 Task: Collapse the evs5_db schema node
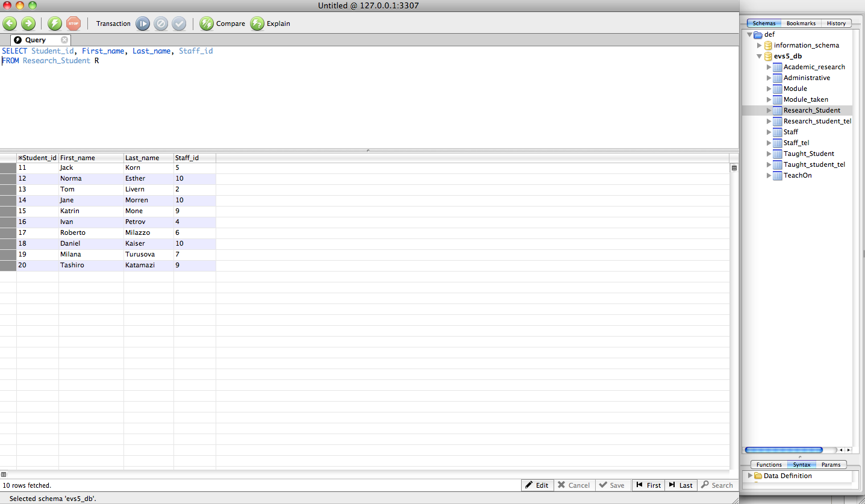[x=760, y=56]
